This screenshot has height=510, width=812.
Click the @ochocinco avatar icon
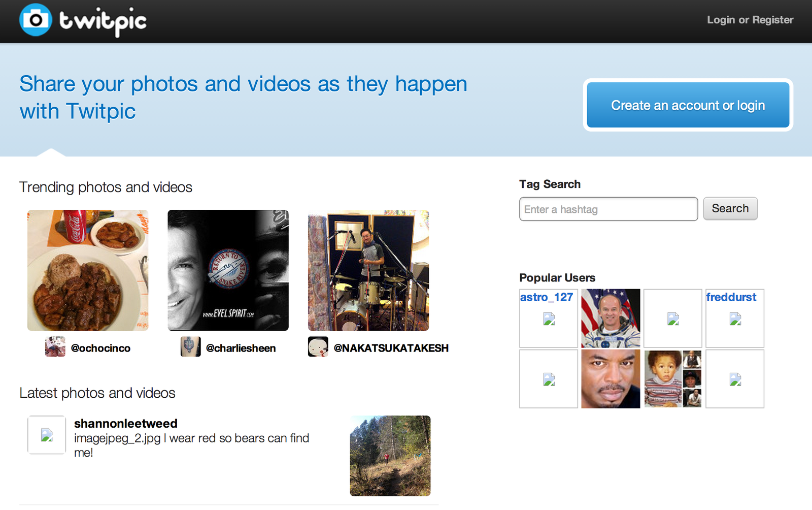coord(55,347)
